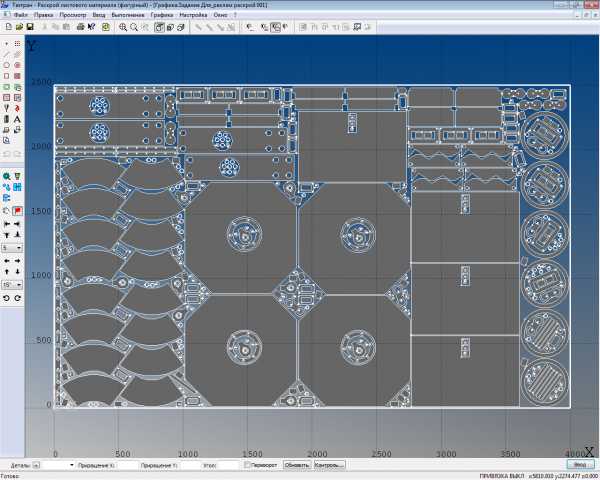Click the move left arrow icon
Viewport: 600px width, 480px height.
coord(7,261)
